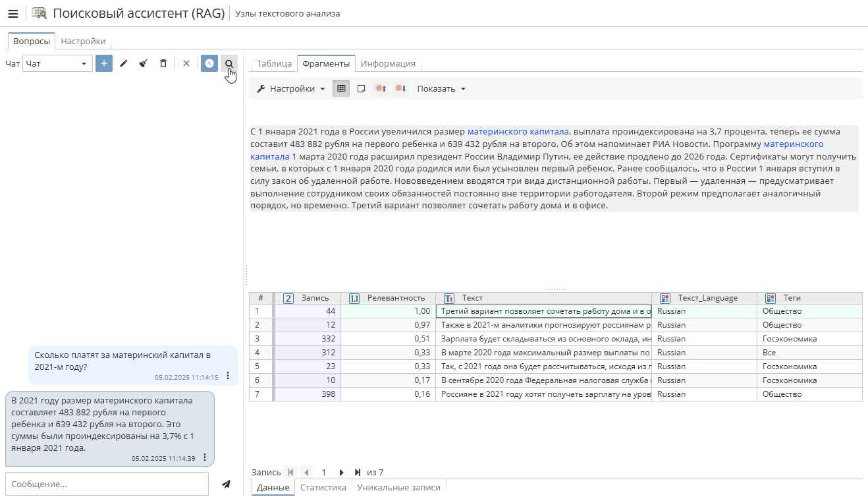The height and width of the screenshot is (501, 868).
Task: Click the current record number field
Action: [x=324, y=472]
